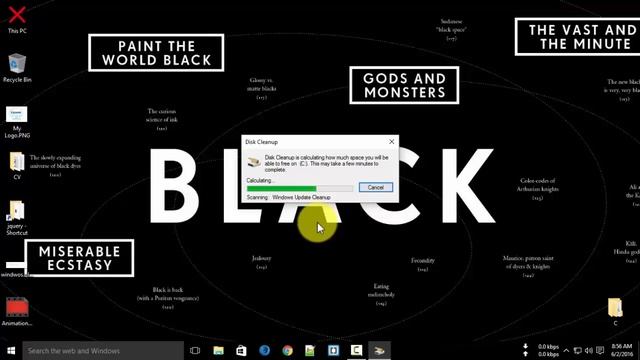Open network status tray icon
The image size is (640, 360).
pyautogui.click(x=578, y=351)
